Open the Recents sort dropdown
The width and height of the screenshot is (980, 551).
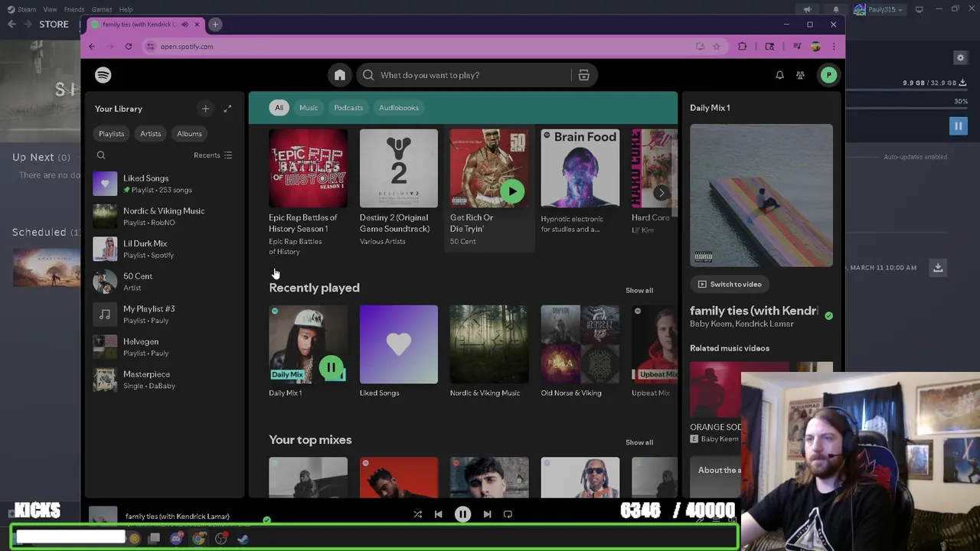coord(213,155)
